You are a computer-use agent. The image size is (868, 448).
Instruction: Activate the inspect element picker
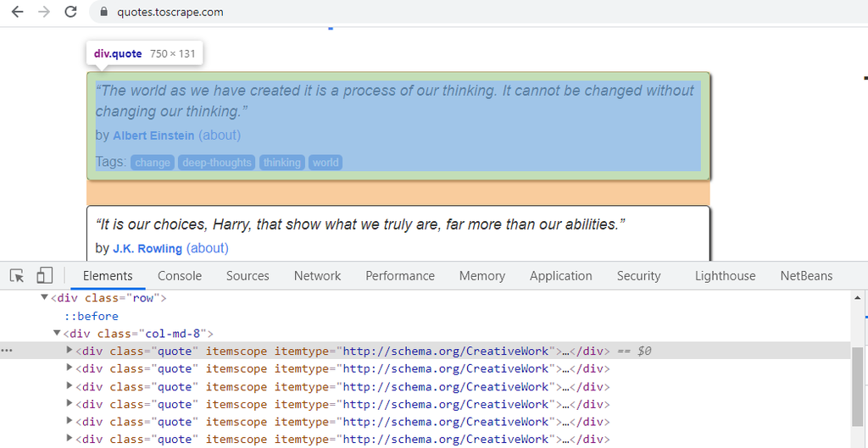(x=17, y=276)
